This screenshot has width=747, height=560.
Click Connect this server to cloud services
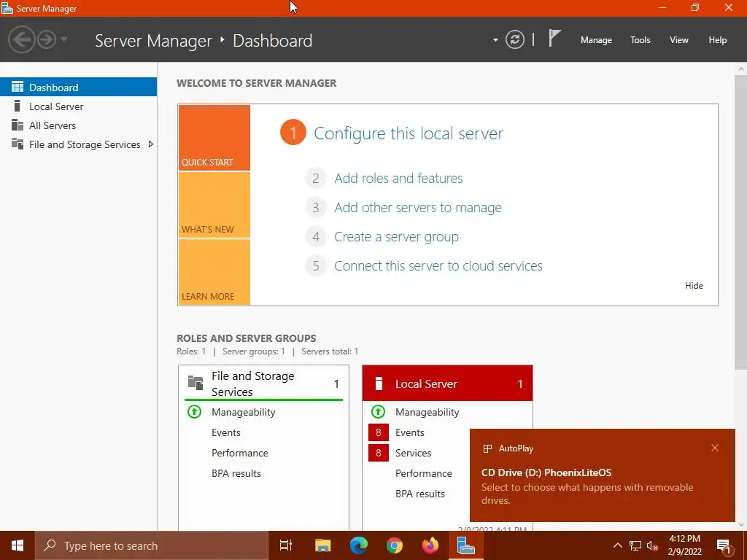[438, 265]
